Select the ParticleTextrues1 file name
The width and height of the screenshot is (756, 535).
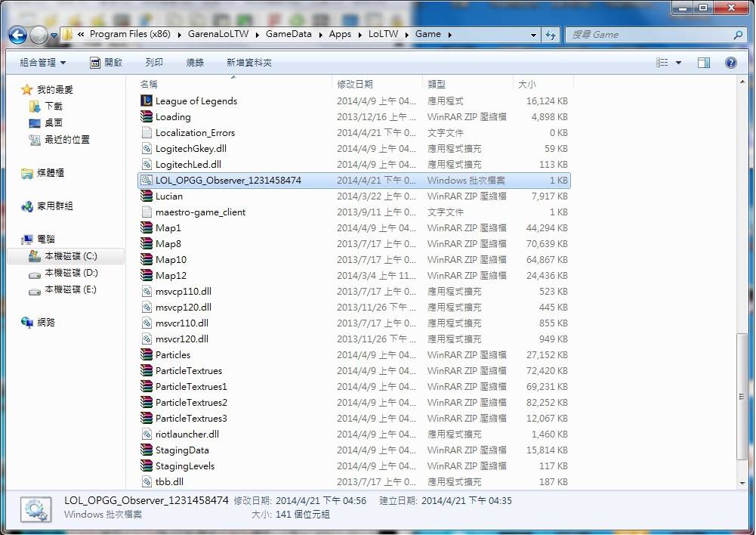[x=191, y=386]
